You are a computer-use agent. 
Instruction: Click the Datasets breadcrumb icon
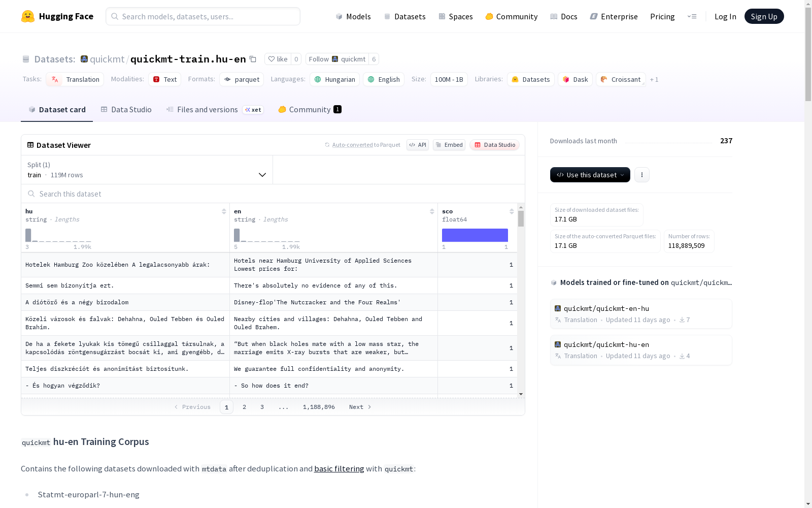[26, 59]
